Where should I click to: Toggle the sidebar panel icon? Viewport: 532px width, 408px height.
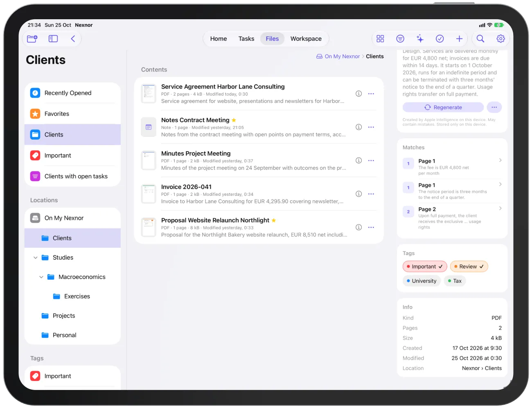coord(53,39)
